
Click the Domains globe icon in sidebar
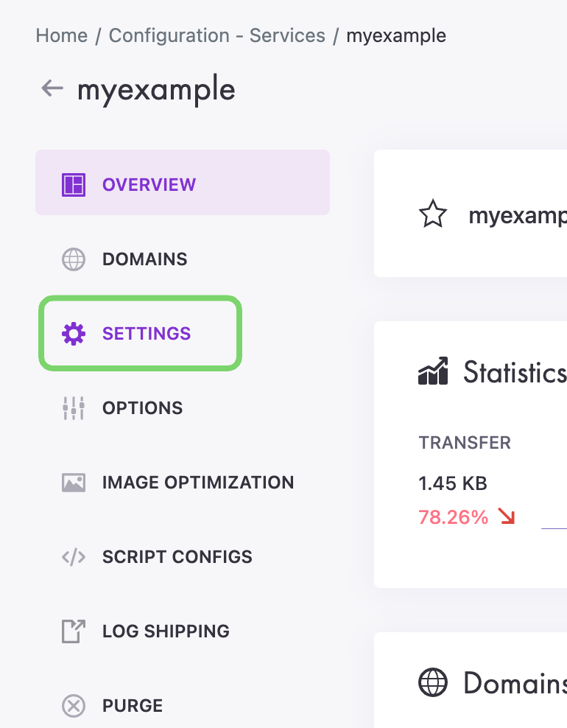coord(74,259)
